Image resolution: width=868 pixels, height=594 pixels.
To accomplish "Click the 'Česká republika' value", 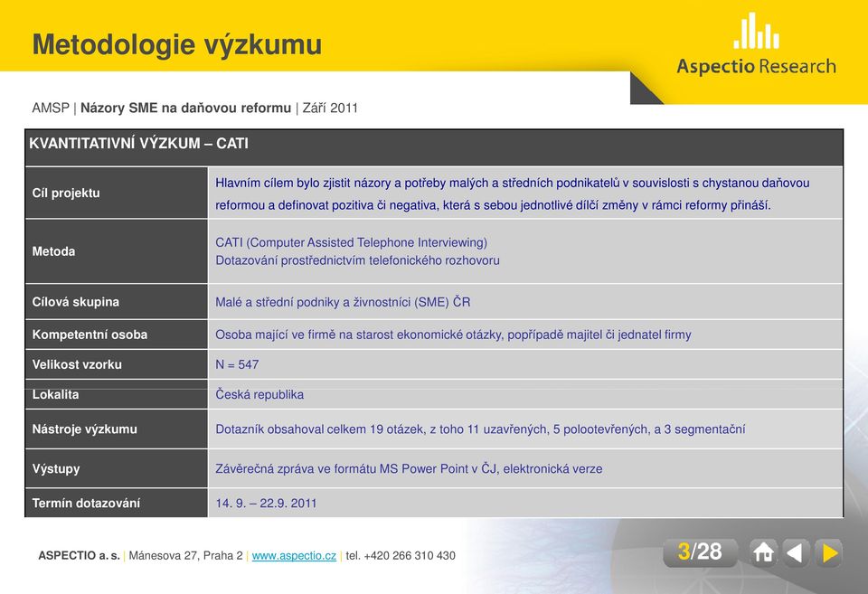I will [259, 394].
